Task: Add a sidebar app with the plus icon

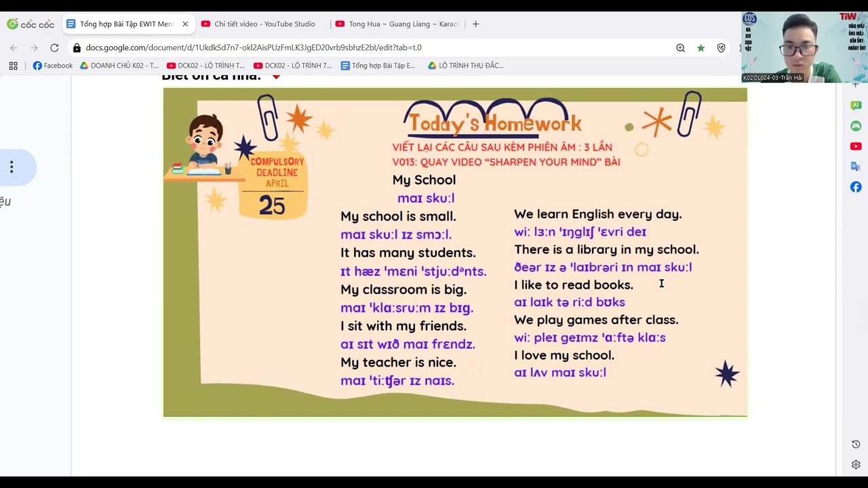Action: tap(856, 85)
